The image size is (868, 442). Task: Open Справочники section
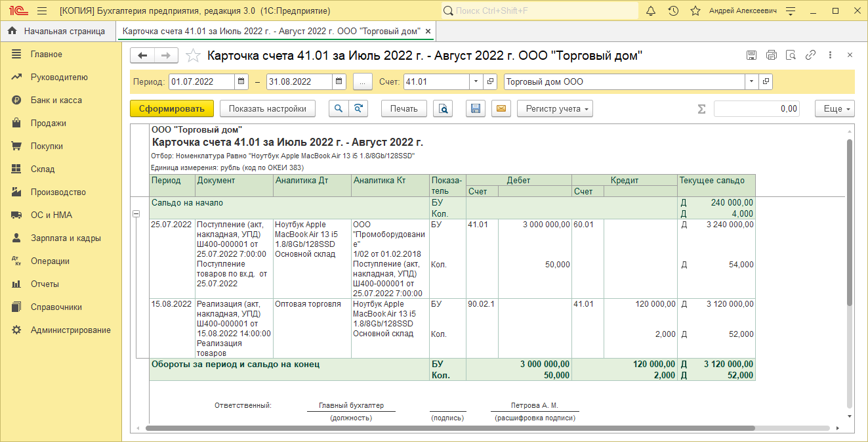pyautogui.click(x=61, y=307)
